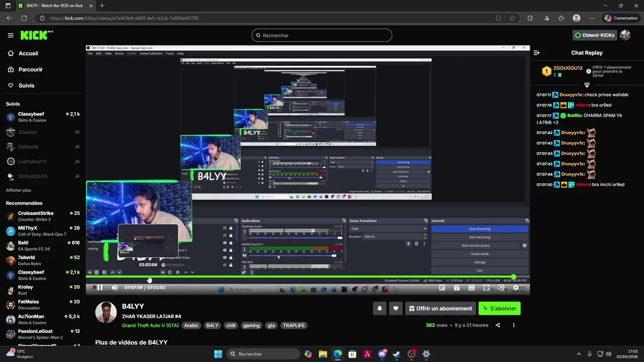Open Zzouma offline followed channel

[x=43, y=132]
